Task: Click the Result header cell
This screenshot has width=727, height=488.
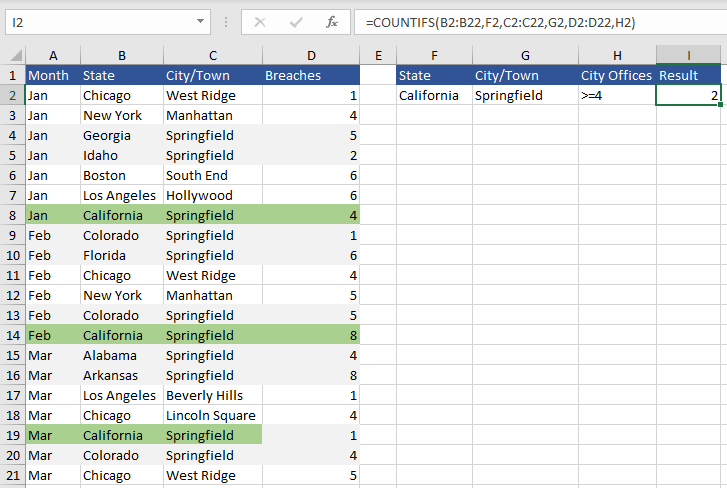Action: [x=689, y=75]
